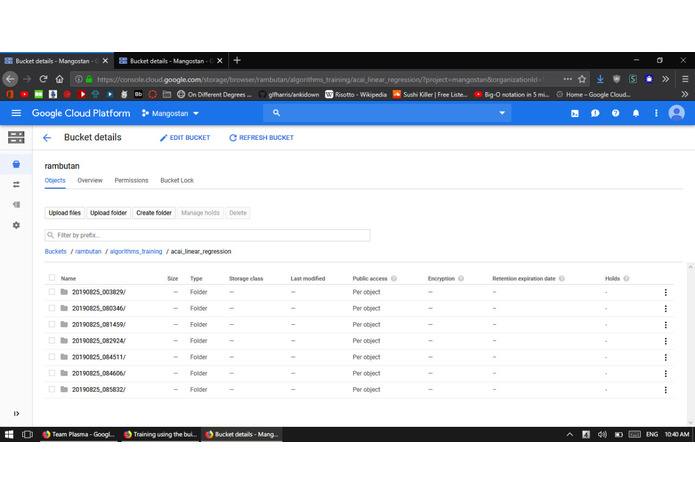Open Storage settings gear in sidebar
695x494 pixels.
pos(16,225)
